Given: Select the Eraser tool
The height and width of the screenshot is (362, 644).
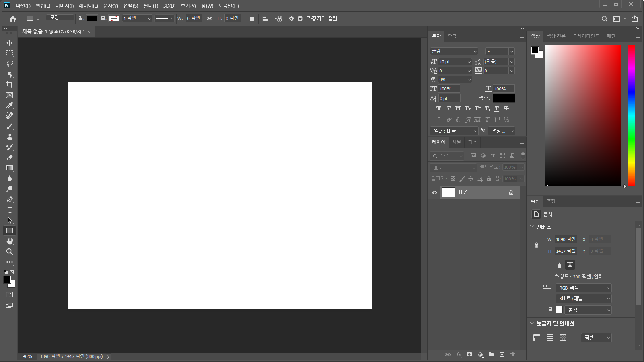Looking at the screenshot, I should pos(10,157).
